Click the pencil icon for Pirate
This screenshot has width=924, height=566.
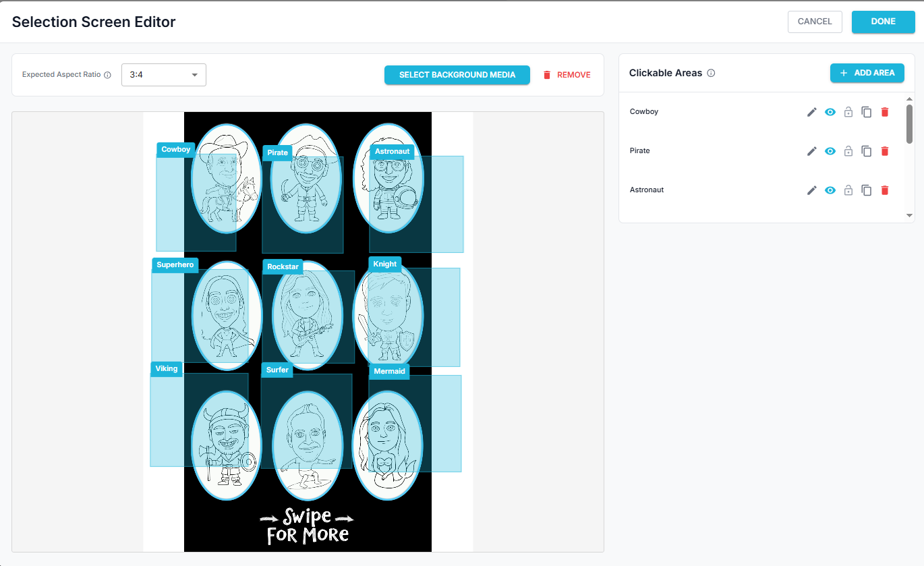click(x=812, y=151)
